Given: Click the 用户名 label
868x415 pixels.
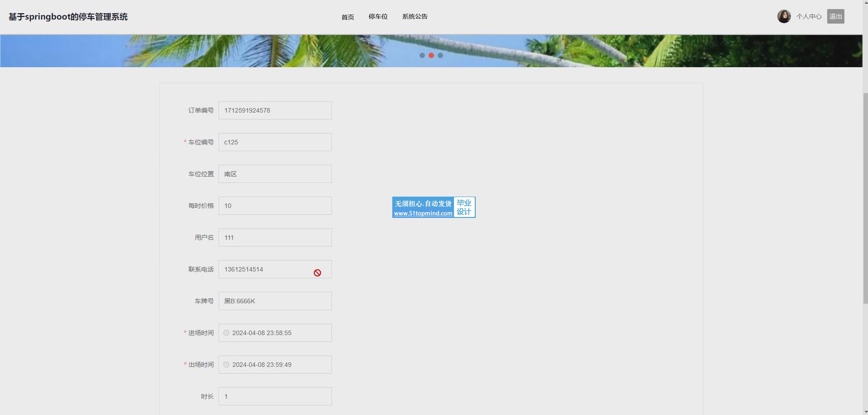Looking at the screenshot, I should (x=204, y=237).
